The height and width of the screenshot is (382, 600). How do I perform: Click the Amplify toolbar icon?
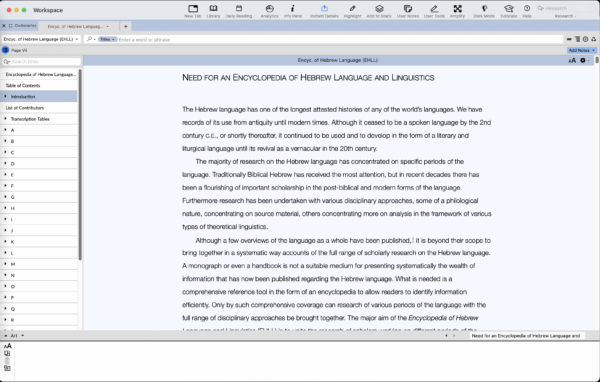(x=457, y=11)
